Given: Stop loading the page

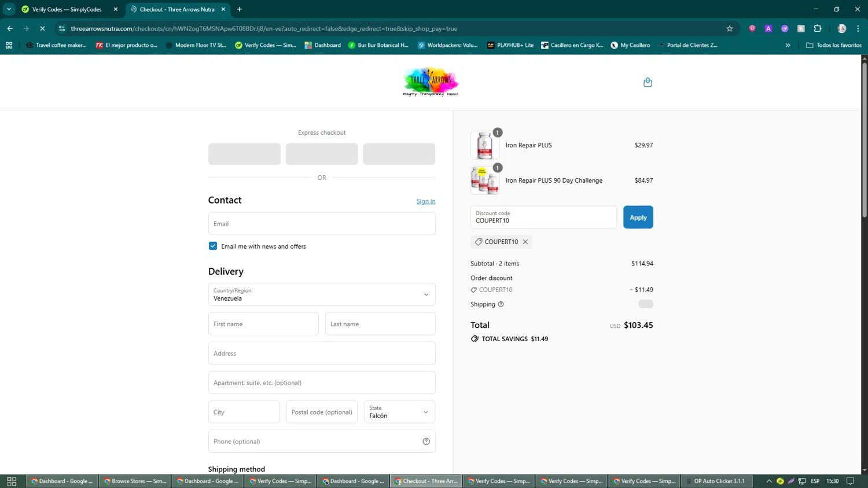Looking at the screenshot, I should (x=42, y=28).
